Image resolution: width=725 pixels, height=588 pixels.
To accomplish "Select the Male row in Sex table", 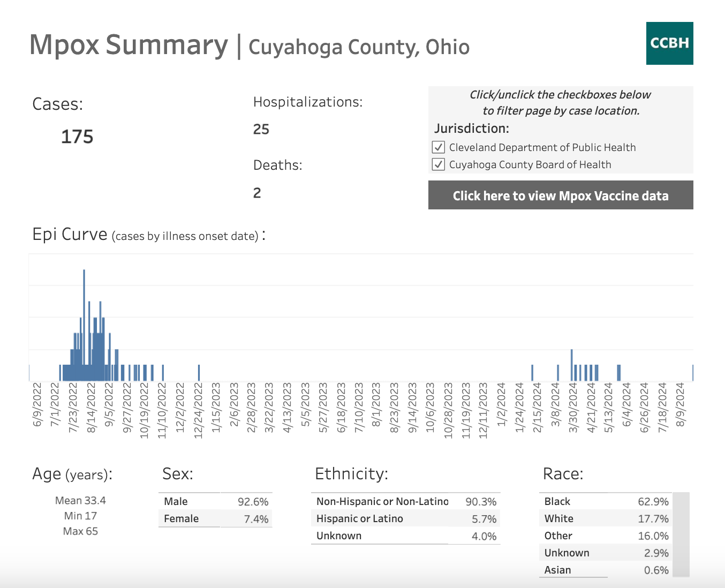I will click(x=215, y=501).
